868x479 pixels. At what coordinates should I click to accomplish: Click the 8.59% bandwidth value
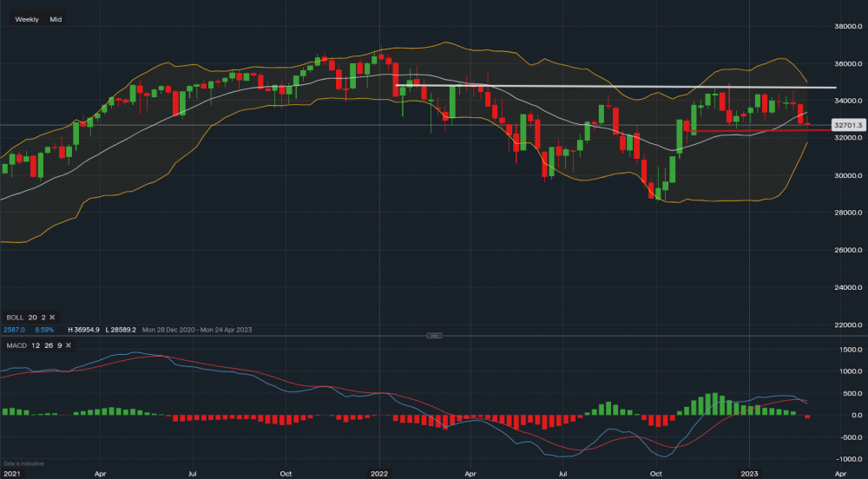(43, 330)
